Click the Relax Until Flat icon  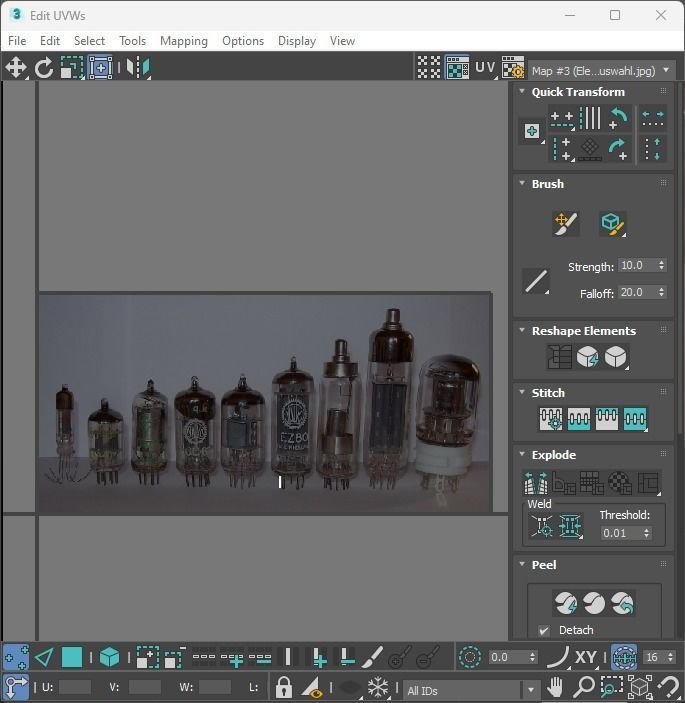click(x=588, y=357)
